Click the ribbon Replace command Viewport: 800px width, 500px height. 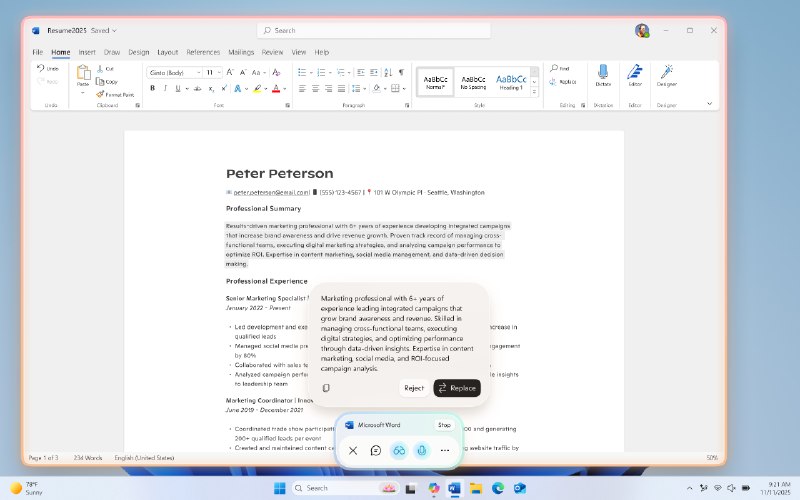tap(563, 82)
